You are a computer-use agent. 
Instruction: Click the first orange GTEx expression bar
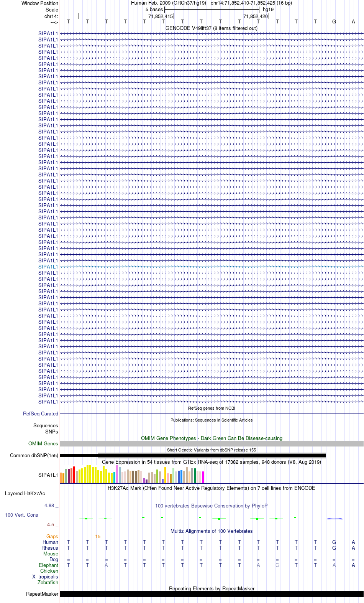tap(61, 478)
